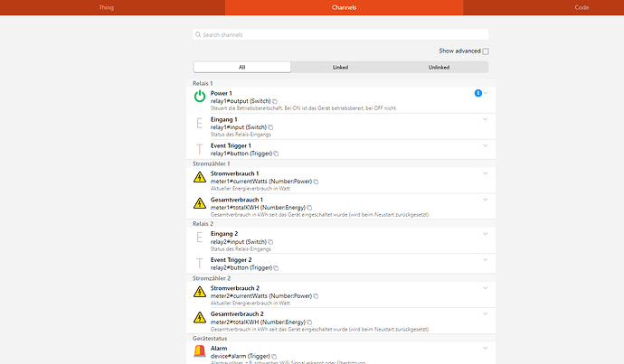
Task: Click the red Alarm siren icon
Action: click(200, 352)
